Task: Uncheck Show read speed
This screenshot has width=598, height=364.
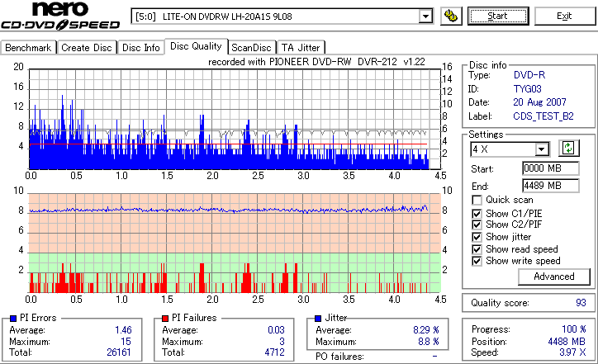Action: tap(477, 249)
